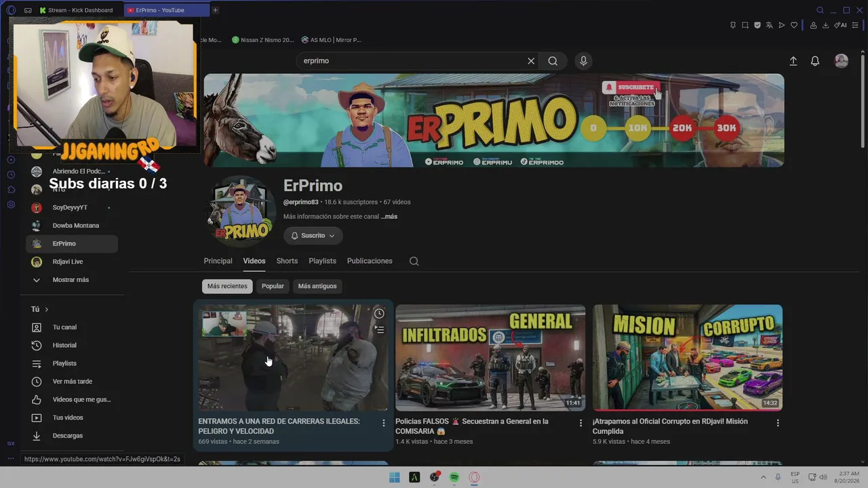Translate the page with Opera
Screen dimensions: 868x488
coord(770,25)
